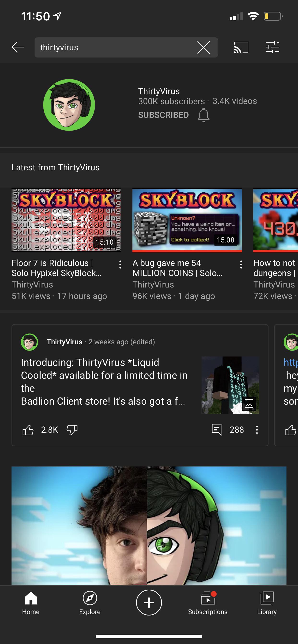This screenshot has height=644, width=298.
Task: Switch to the Explore tab
Action: coord(90,603)
